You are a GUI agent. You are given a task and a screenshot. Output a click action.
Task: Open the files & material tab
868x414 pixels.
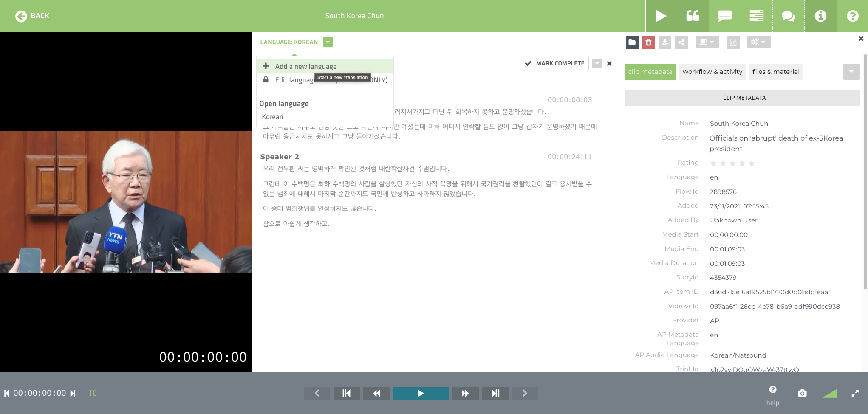[x=775, y=72]
